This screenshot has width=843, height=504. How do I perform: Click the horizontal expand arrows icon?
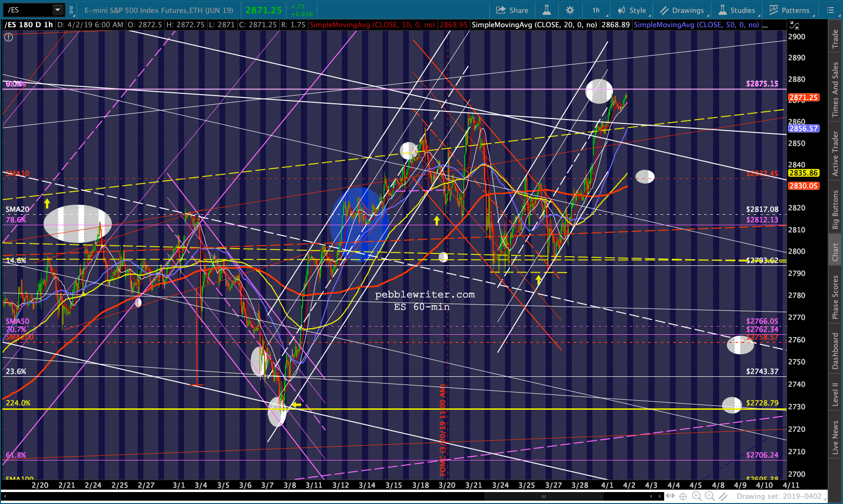point(670,496)
